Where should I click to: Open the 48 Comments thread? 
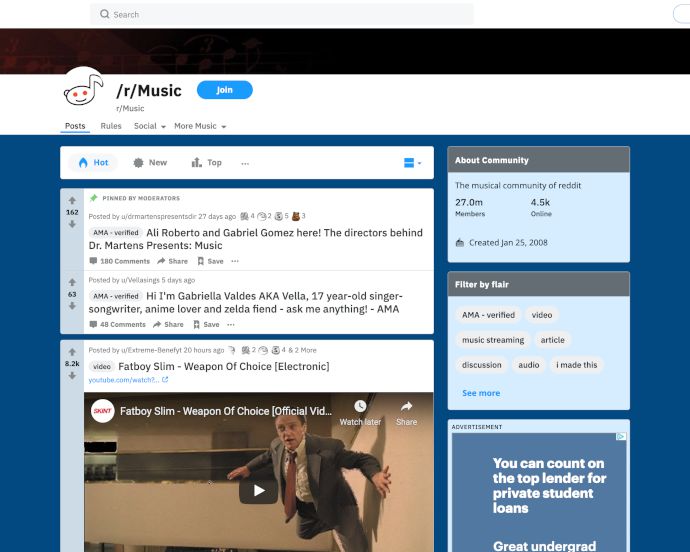tap(117, 324)
